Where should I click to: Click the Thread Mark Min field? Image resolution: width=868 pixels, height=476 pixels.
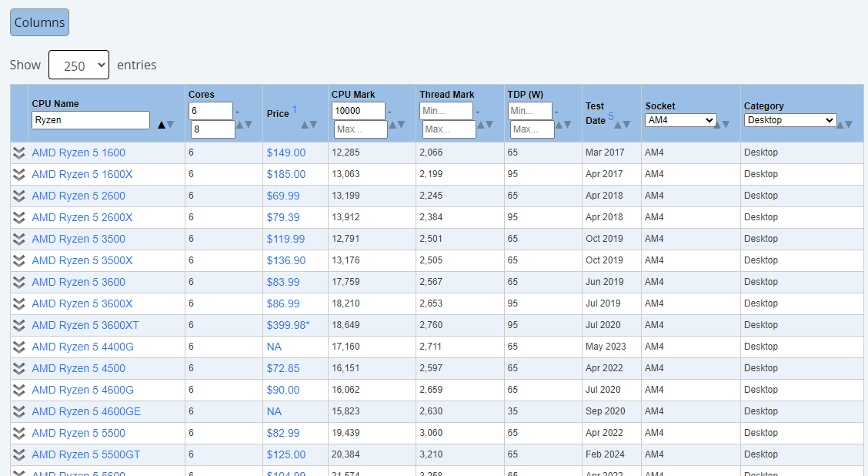click(x=446, y=111)
